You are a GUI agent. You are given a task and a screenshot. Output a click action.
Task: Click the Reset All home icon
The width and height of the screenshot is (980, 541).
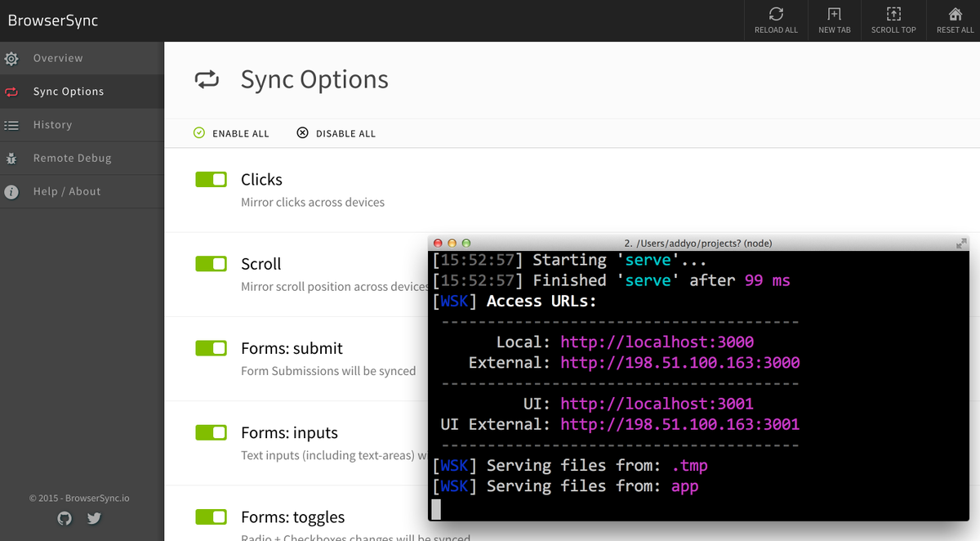[x=955, y=14]
